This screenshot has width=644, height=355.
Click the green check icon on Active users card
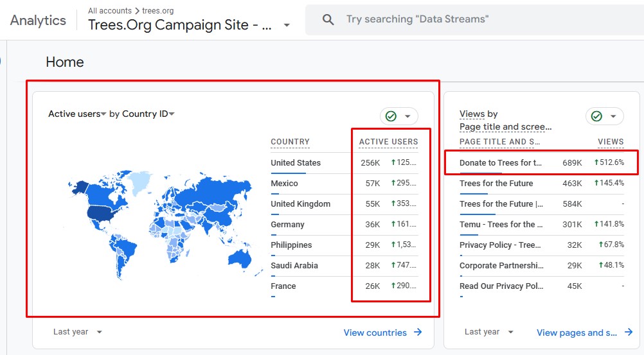391,116
